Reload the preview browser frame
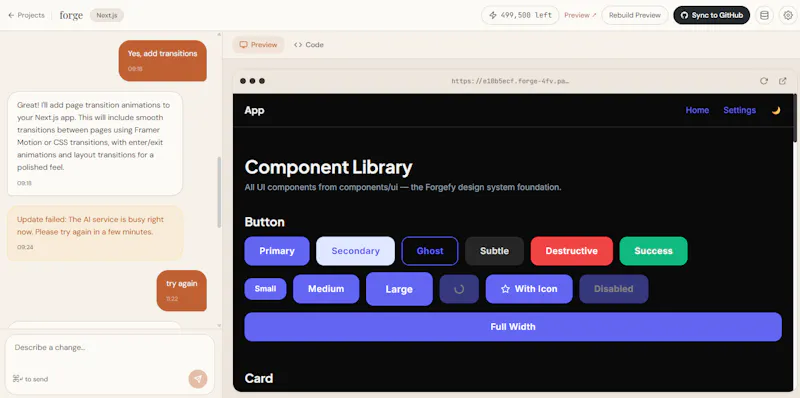The height and width of the screenshot is (398, 800). pyautogui.click(x=764, y=81)
